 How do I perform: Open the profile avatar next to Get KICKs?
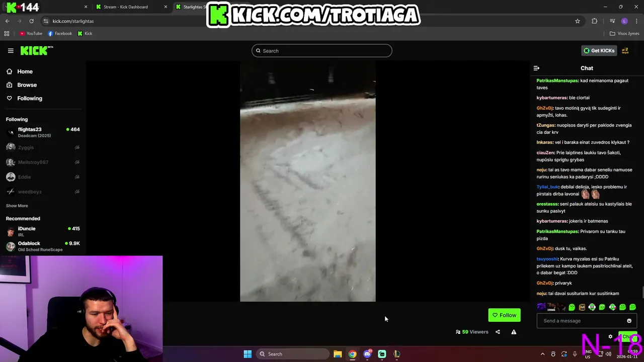[x=625, y=51]
